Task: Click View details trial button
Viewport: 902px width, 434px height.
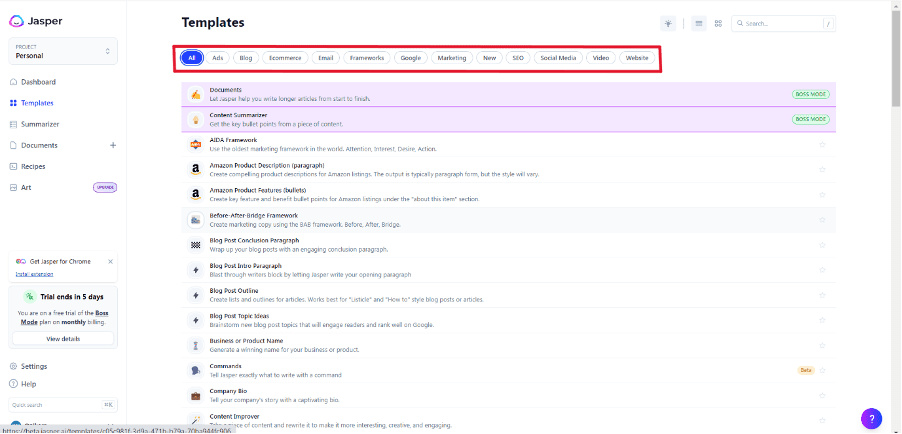Action: [63, 339]
